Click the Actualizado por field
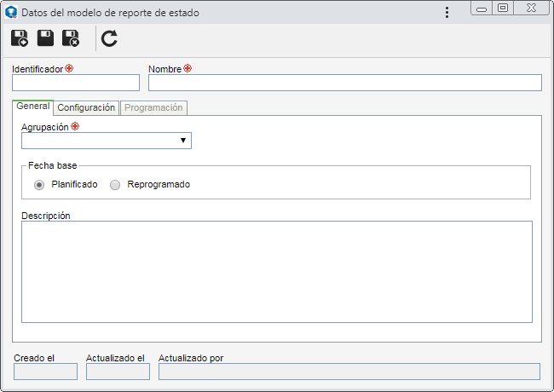The width and height of the screenshot is (554, 392). pyautogui.click(x=349, y=372)
